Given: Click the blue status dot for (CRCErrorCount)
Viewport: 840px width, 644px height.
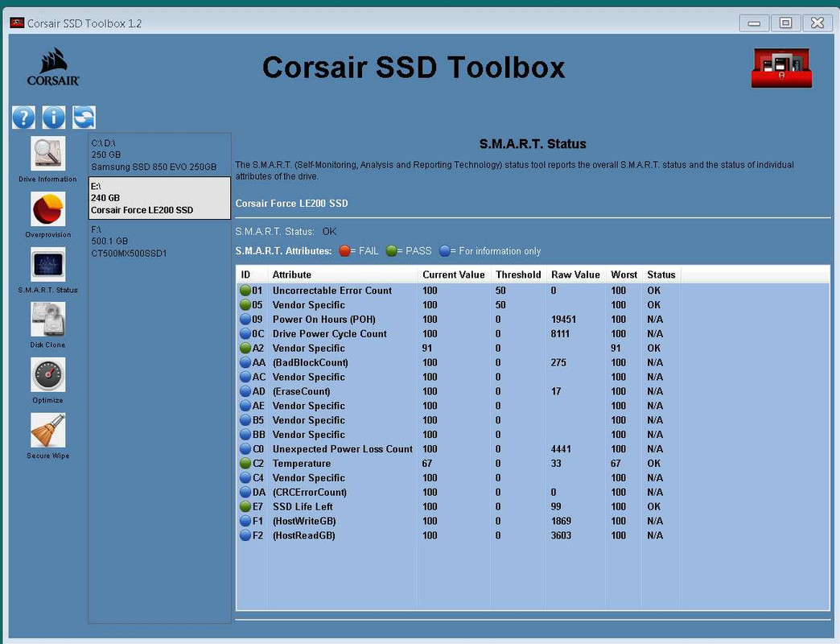Looking at the screenshot, I should click(x=245, y=493).
